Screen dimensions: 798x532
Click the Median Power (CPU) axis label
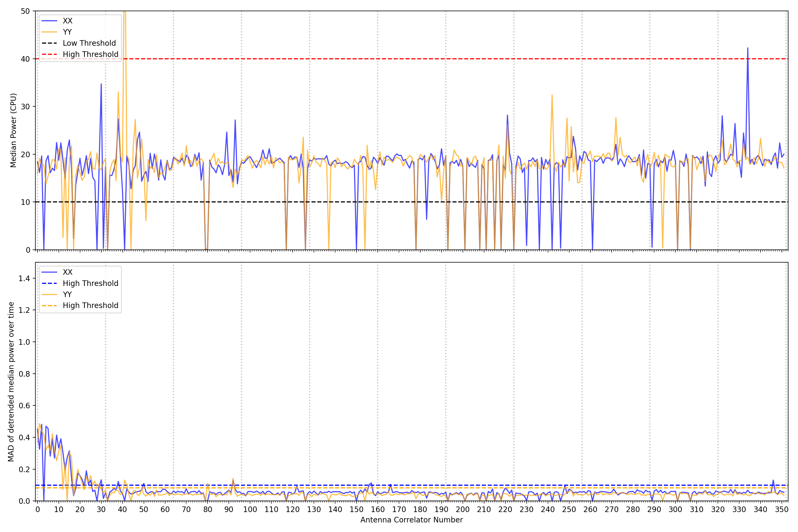point(13,130)
